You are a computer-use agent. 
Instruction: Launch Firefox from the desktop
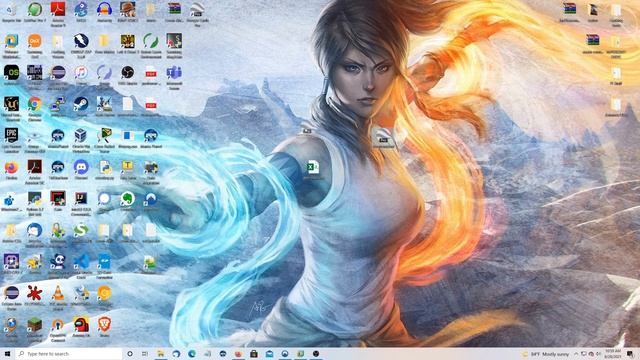coord(11,170)
